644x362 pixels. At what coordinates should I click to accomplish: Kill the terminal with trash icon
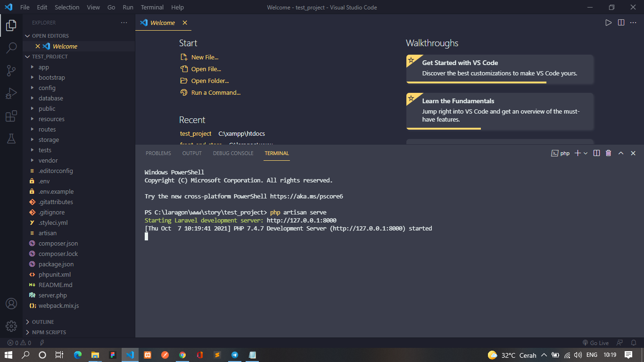(x=609, y=153)
